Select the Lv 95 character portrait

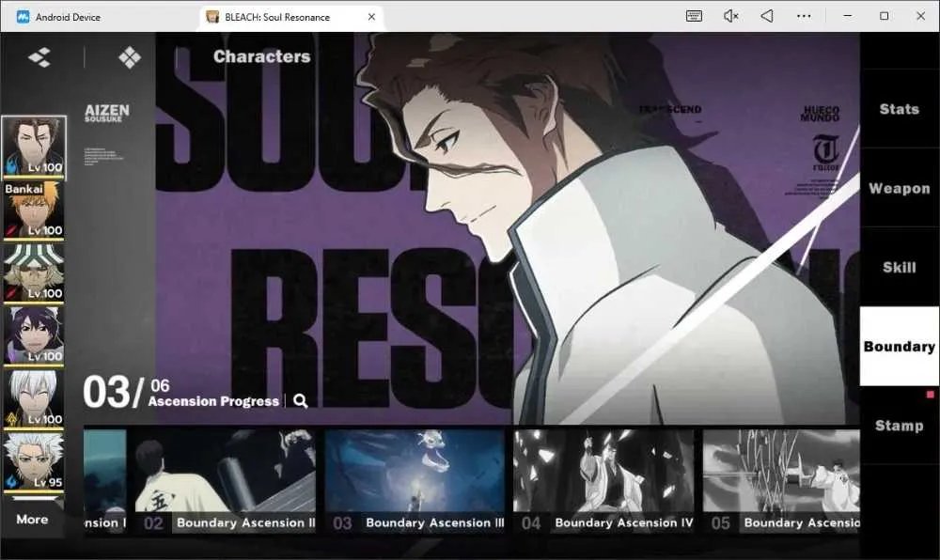click(34, 461)
